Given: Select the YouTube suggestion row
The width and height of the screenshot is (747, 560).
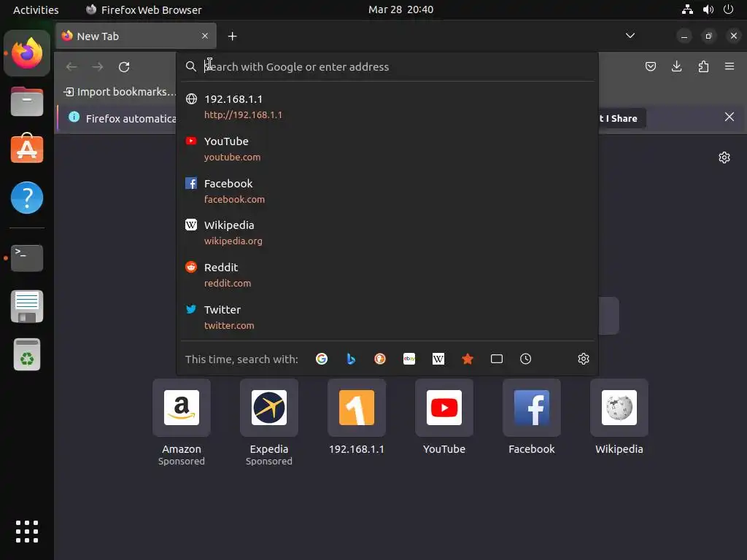Looking at the screenshot, I should point(387,149).
